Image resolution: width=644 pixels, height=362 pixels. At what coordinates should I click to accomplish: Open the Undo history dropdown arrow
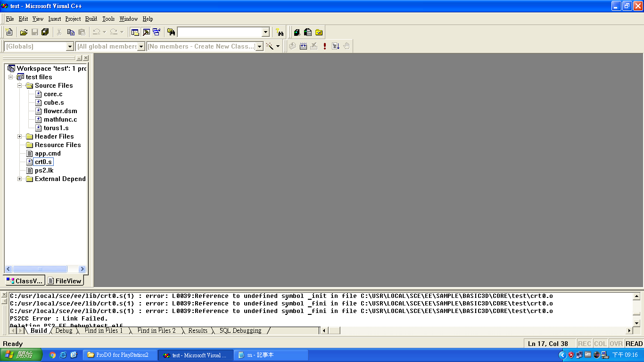pos(104,32)
